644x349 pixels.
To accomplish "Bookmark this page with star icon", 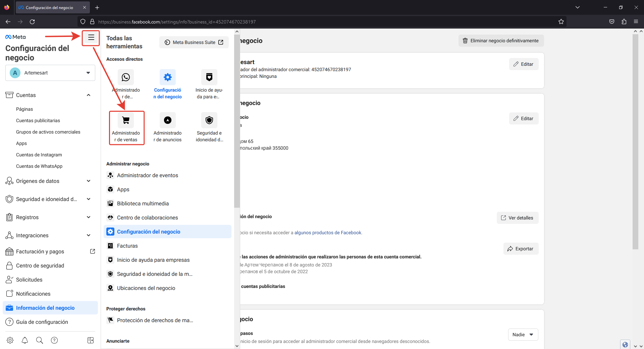I will click(561, 22).
